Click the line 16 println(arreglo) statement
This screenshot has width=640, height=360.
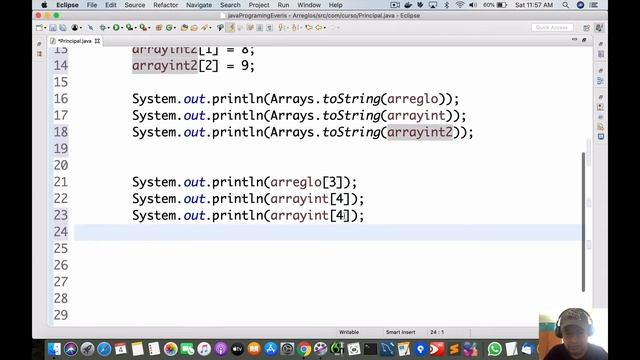pyautogui.click(x=296, y=99)
